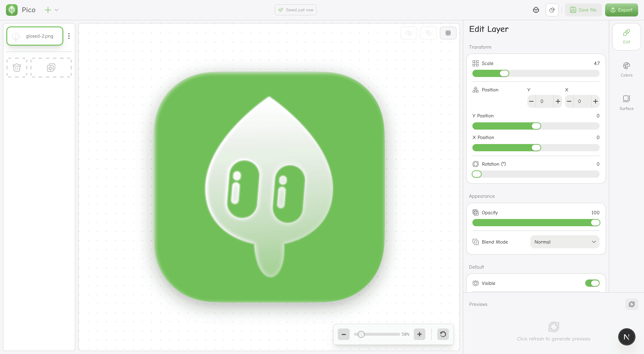
Task: Click the redo arrow above the canvas
Action: click(429, 33)
